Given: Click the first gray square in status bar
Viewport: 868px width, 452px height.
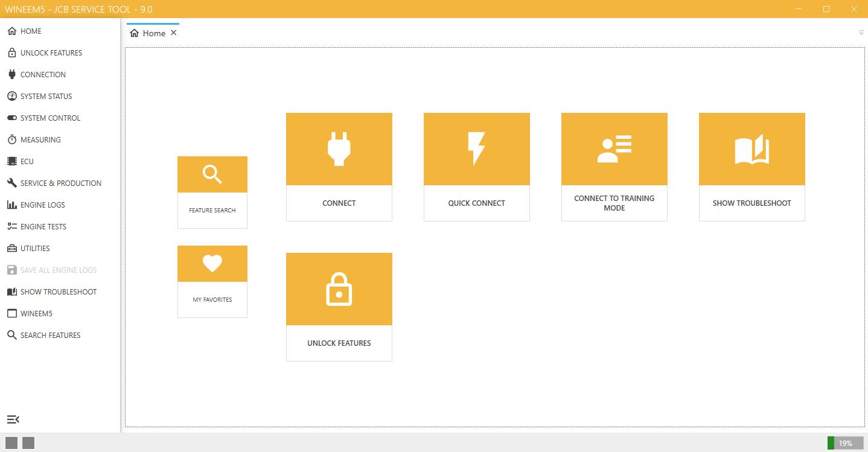Looking at the screenshot, I should [x=11, y=443].
